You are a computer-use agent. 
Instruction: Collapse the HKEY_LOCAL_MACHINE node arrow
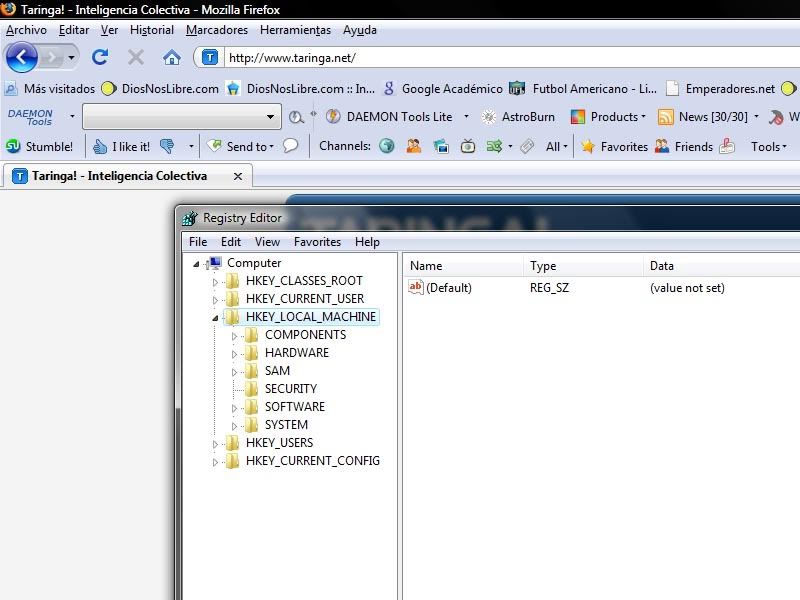click(215, 318)
